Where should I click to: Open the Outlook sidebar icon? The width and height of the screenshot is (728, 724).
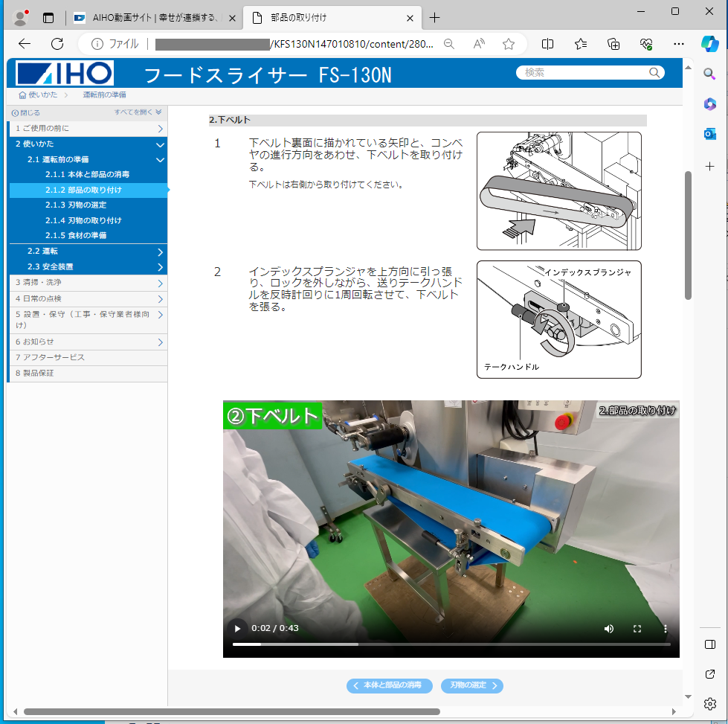coord(709,134)
